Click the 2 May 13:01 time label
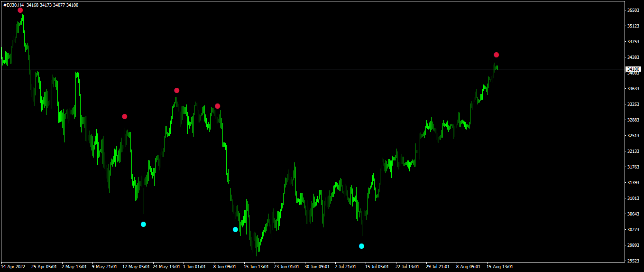The width and height of the screenshot is (644, 272). click(x=74, y=266)
